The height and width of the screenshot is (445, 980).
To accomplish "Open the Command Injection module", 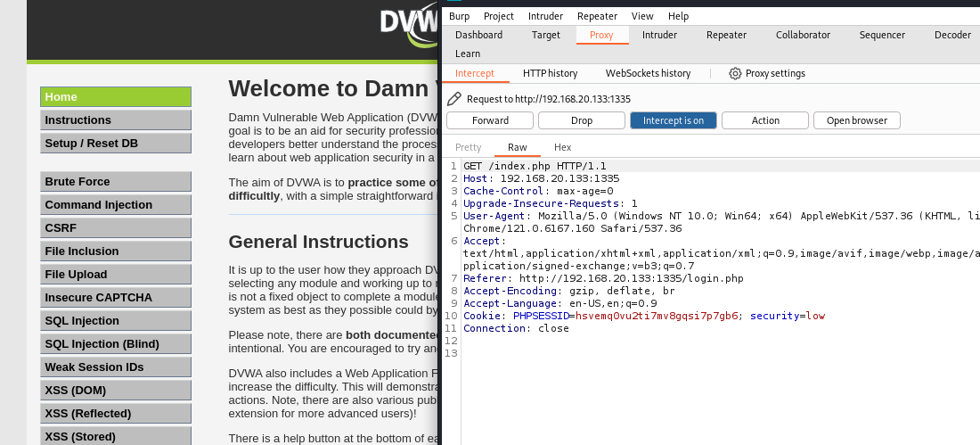I will [x=116, y=204].
